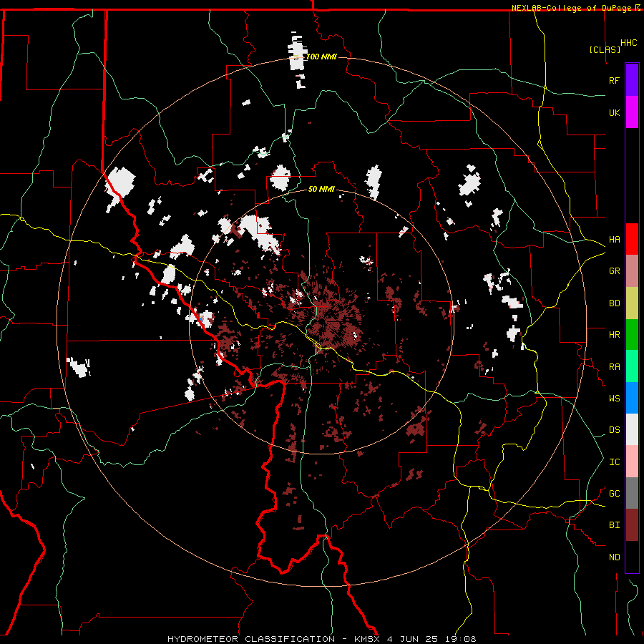Click the RF purple legend color swatch
Viewport: 644px width, 644px height.
pyautogui.click(x=632, y=80)
